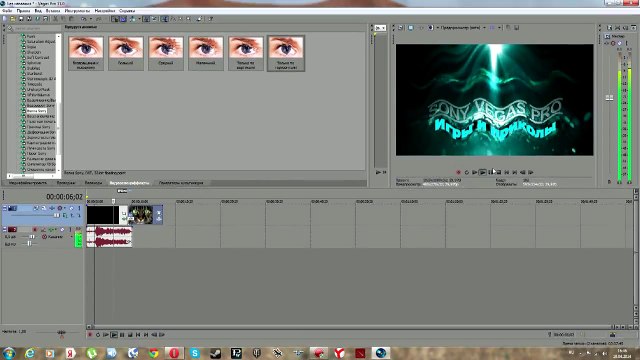Open the audio track pan type dropdown
This screenshot has width=640, height=360.
tap(71, 237)
